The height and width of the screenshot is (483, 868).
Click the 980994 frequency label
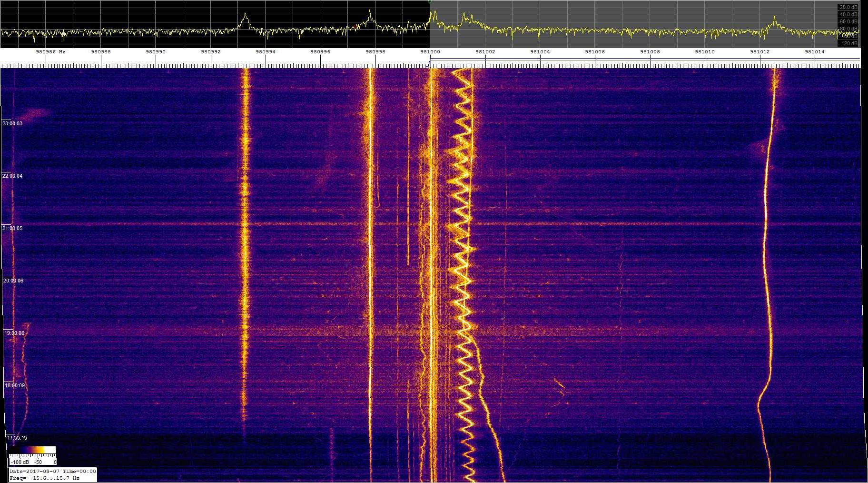click(x=266, y=51)
